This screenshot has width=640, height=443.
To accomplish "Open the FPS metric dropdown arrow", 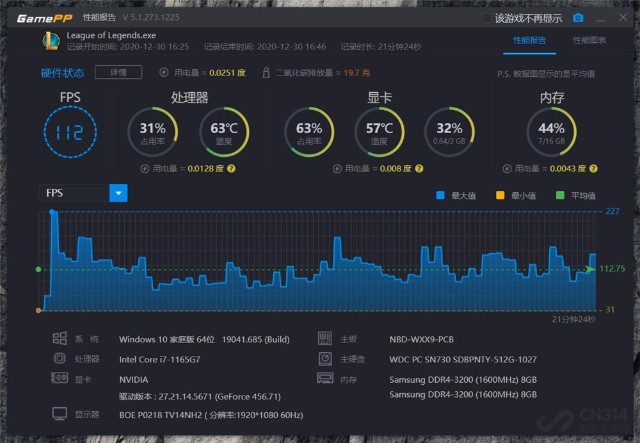I will point(118,193).
